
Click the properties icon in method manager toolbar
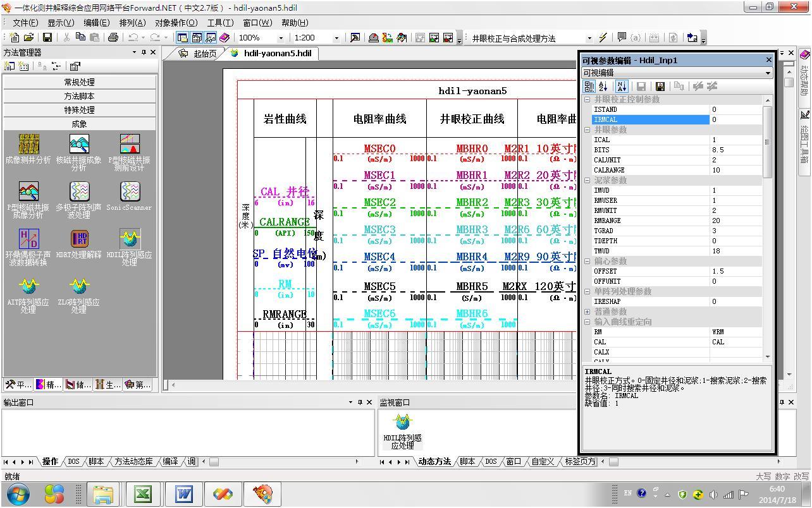click(x=75, y=66)
